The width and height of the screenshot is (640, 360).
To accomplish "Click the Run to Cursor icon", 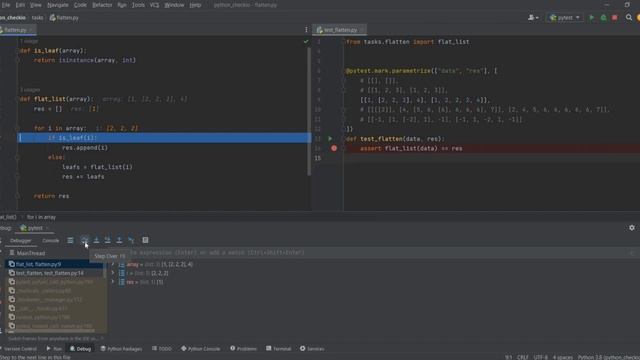I will [x=131, y=240].
